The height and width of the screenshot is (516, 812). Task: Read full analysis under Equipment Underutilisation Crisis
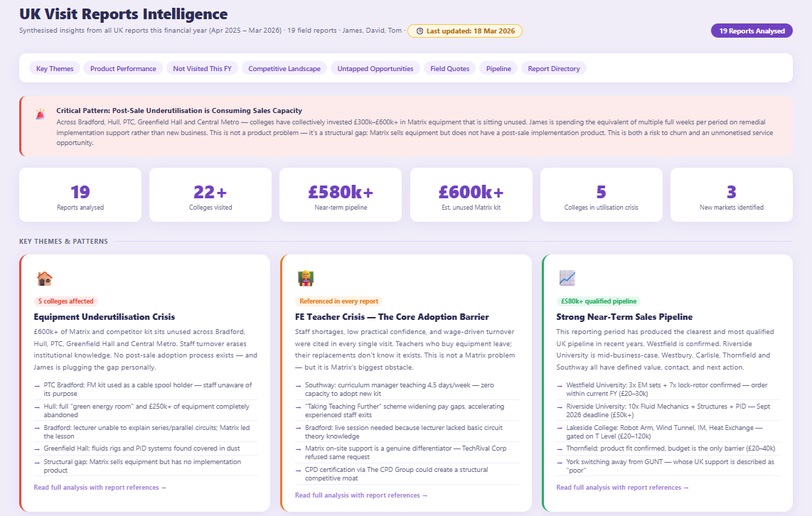pos(100,487)
